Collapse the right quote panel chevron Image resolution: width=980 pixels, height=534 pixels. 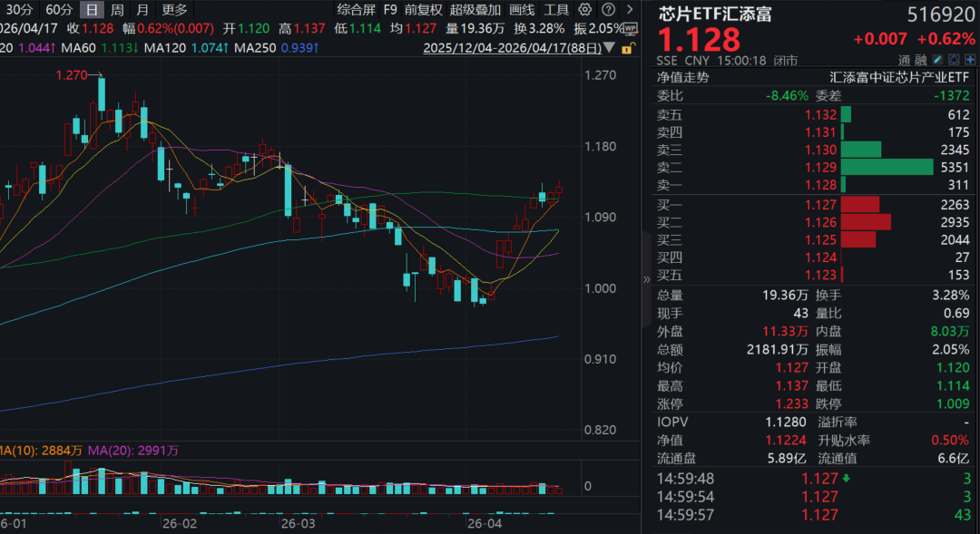click(x=646, y=279)
